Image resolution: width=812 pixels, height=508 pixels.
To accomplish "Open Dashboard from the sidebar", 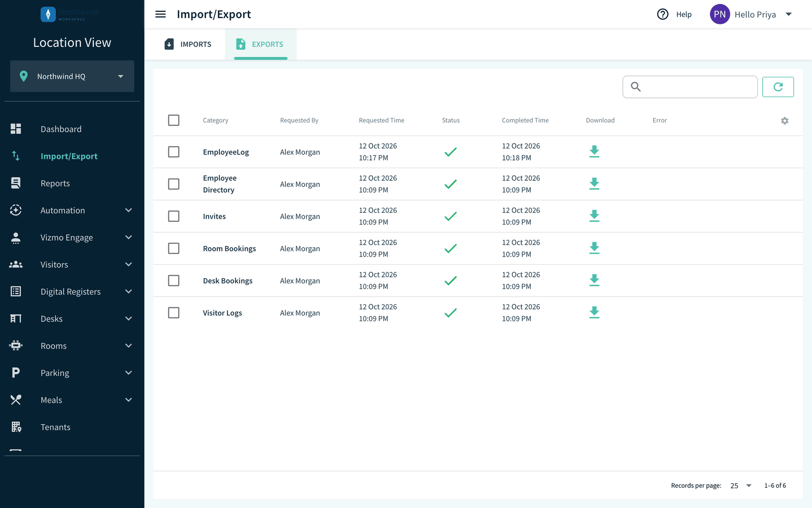I will [61, 129].
